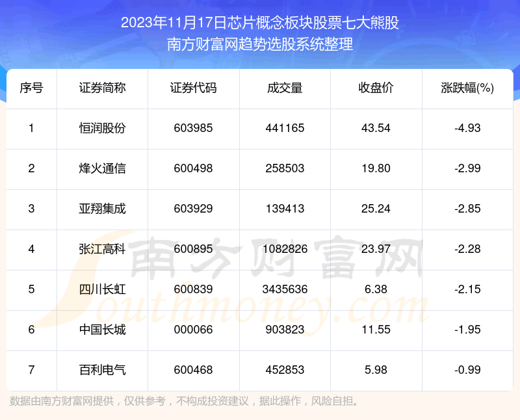Select stock name 亚翔集成
The width and height of the screenshot is (520, 420).
[102, 209]
